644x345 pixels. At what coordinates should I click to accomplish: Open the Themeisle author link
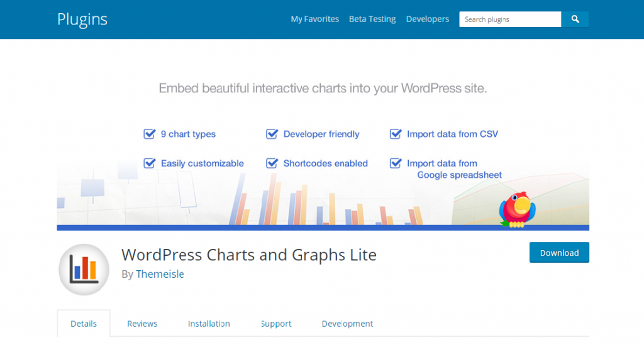(x=160, y=274)
